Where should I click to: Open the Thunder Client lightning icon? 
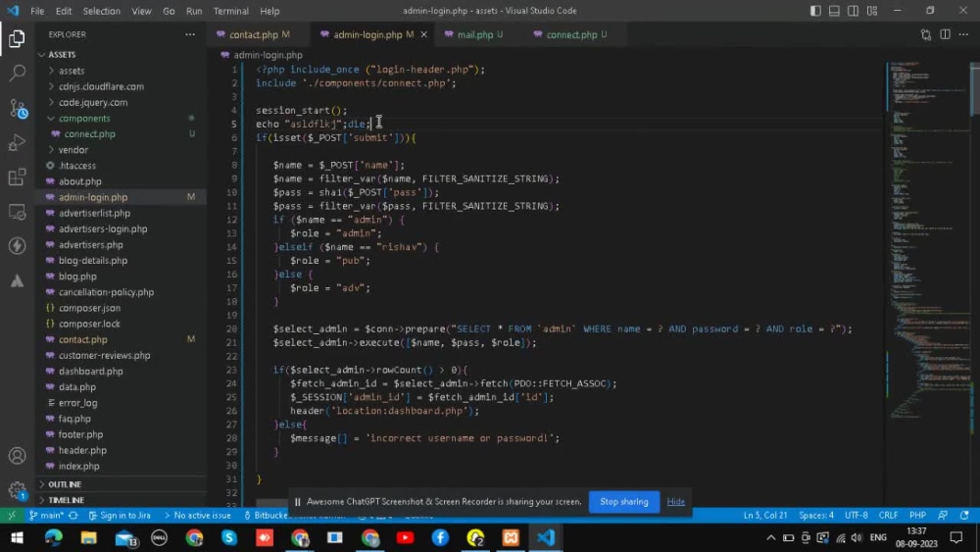17,246
